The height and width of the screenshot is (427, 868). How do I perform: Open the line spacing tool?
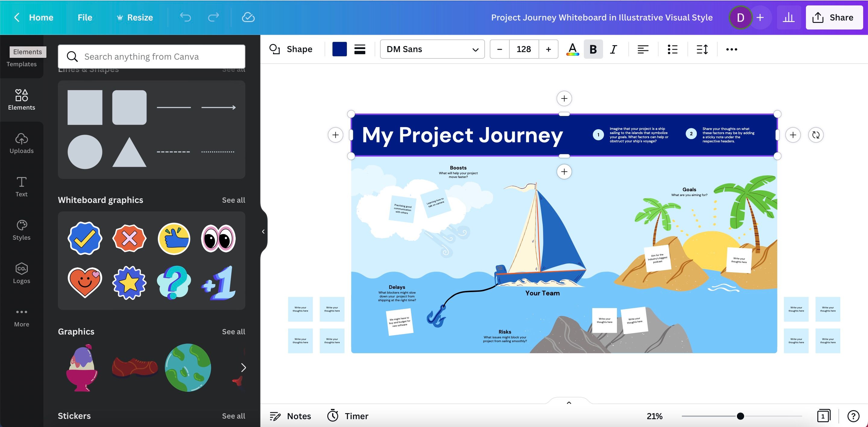coord(702,49)
